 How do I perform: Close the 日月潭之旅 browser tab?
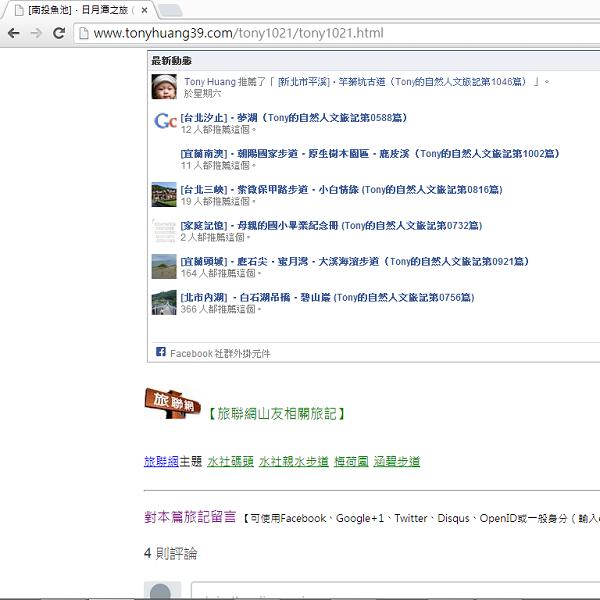(145, 10)
